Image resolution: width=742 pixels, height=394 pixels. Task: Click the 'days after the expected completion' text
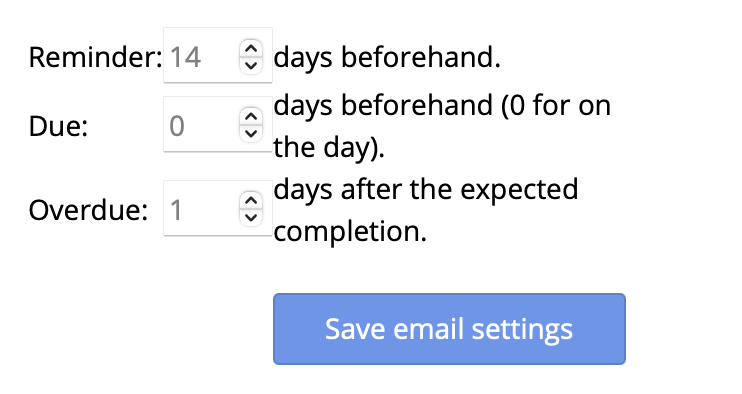pyautogui.click(x=426, y=210)
